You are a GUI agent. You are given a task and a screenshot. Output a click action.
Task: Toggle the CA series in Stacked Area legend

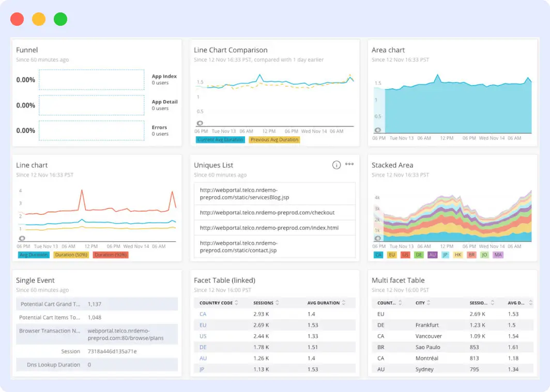(378, 255)
